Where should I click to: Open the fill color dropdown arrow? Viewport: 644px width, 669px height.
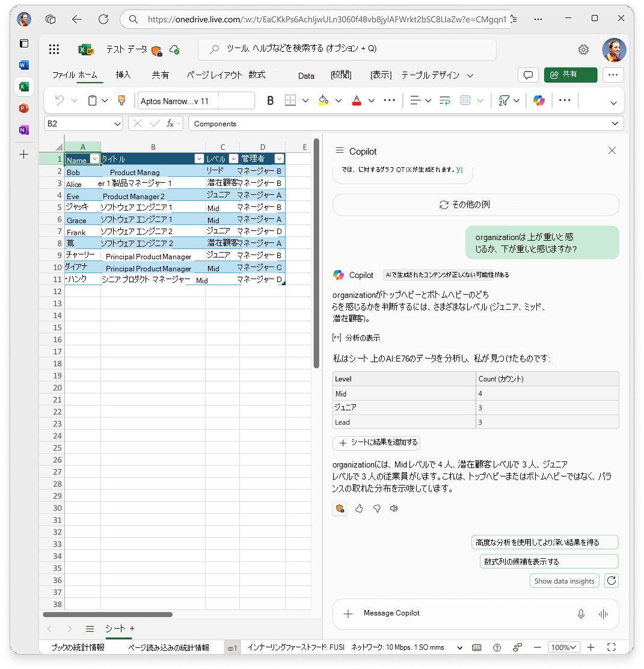(x=339, y=100)
